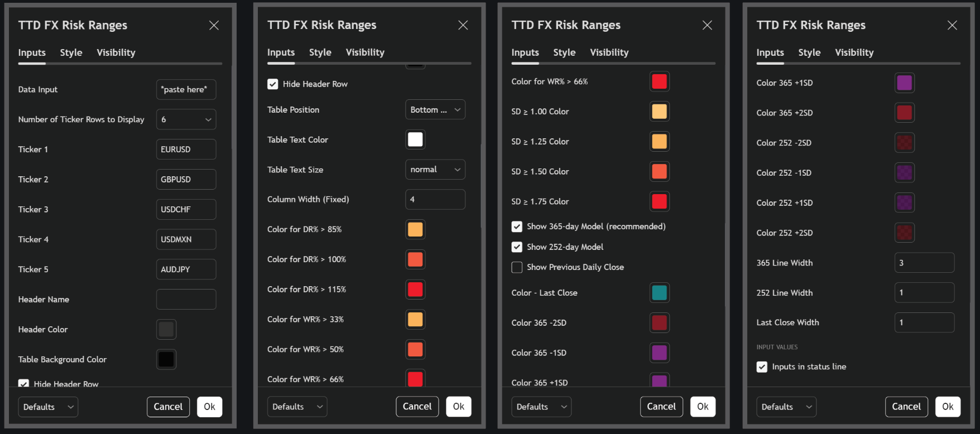This screenshot has height=434, width=980.
Task: Toggle Hide Header Row checkbox in second dialog
Action: (x=272, y=84)
